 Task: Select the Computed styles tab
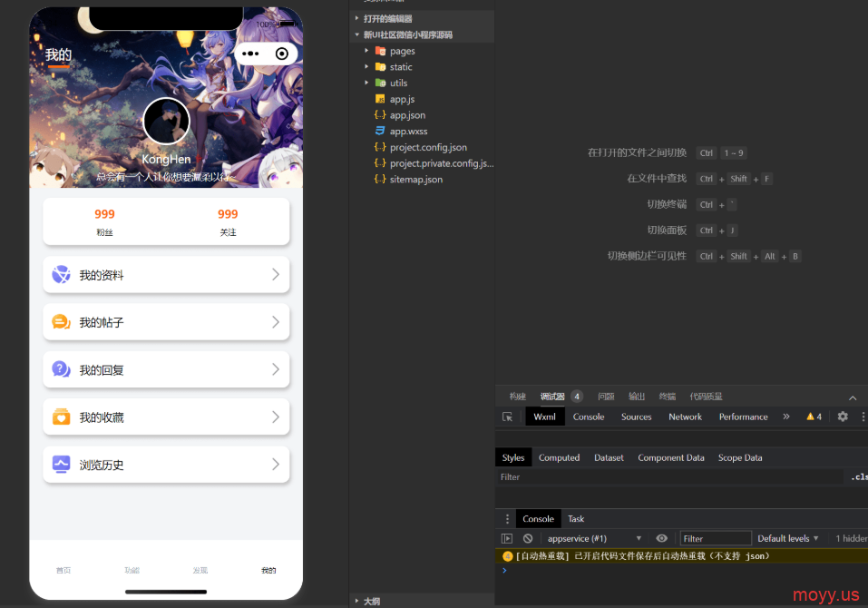click(x=559, y=457)
